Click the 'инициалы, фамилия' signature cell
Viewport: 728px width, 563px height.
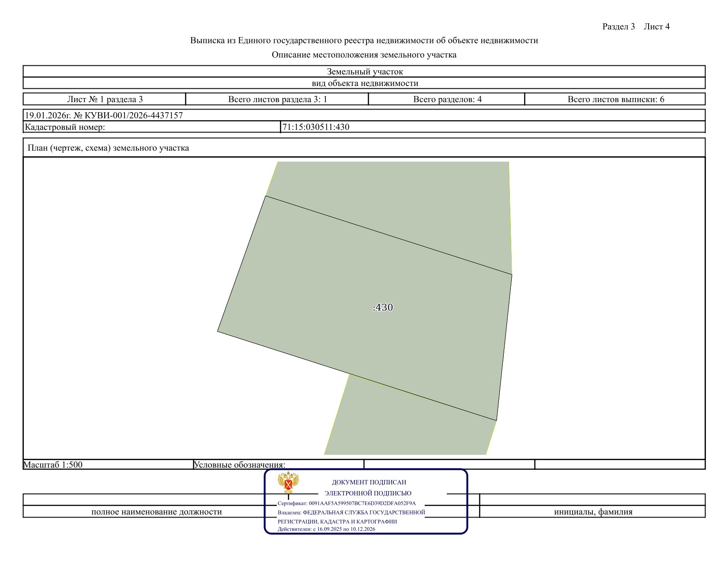[592, 512]
